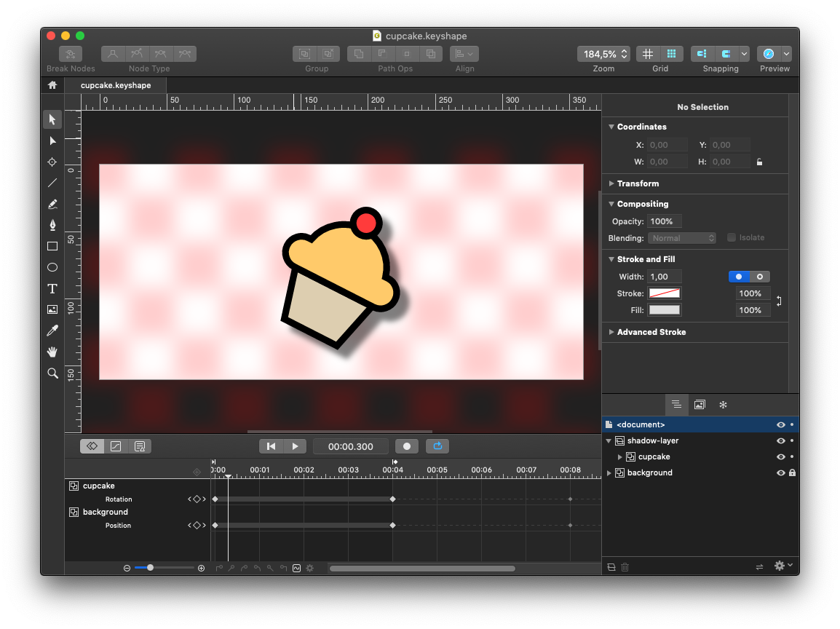This screenshot has height=629, width=840.
Task: Hide the shadow-layer using its eye icon
Action: click(780, 440)
